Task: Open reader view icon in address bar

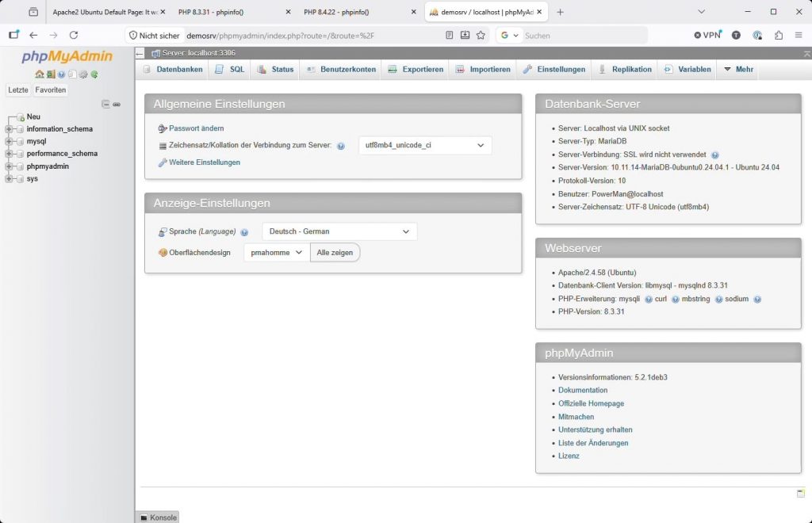Action: (449, 35)
